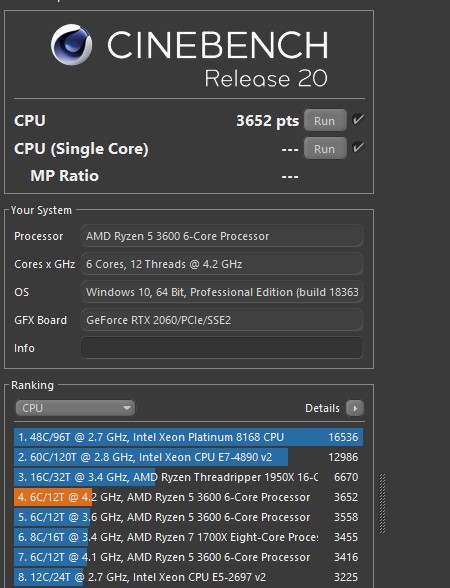Click the empty Info text field
The width and height of the screenshot is (450, 588).
(222, 348)
